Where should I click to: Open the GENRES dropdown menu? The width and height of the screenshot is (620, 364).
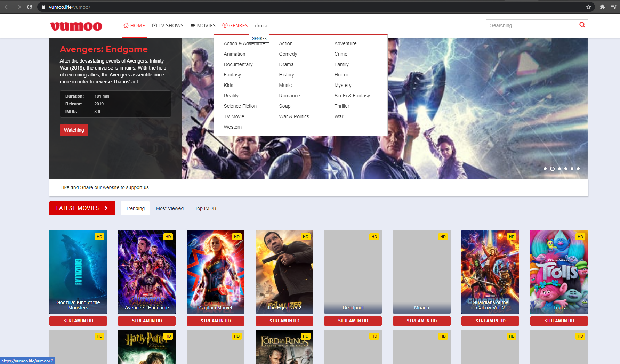point(235,26)
